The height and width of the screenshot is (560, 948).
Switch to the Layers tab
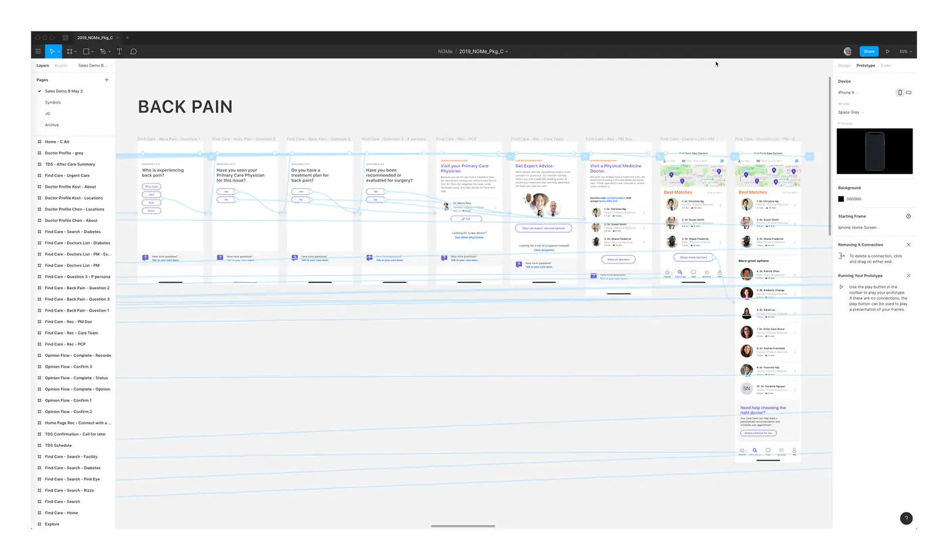[43, 66]
